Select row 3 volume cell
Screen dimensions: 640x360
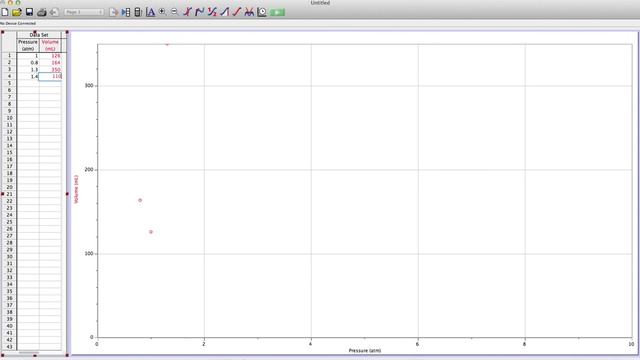pyautogui.click(x=50, y=69)
